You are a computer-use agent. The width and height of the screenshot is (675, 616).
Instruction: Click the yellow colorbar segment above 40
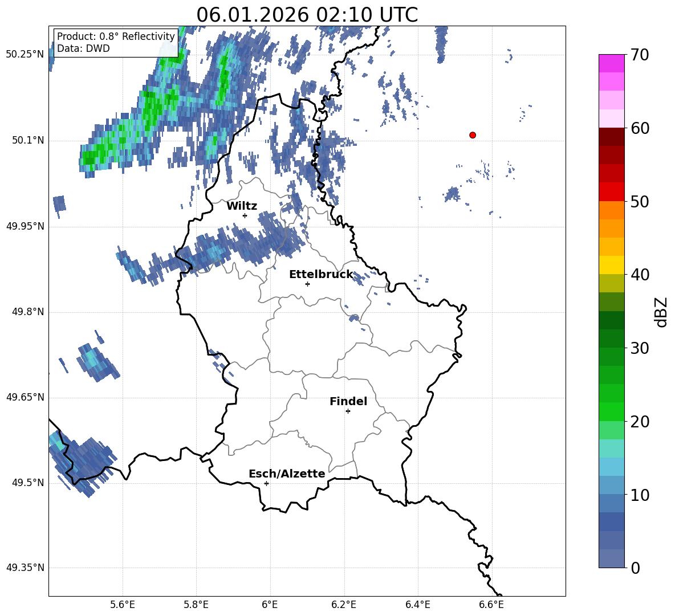pos(611,265)
